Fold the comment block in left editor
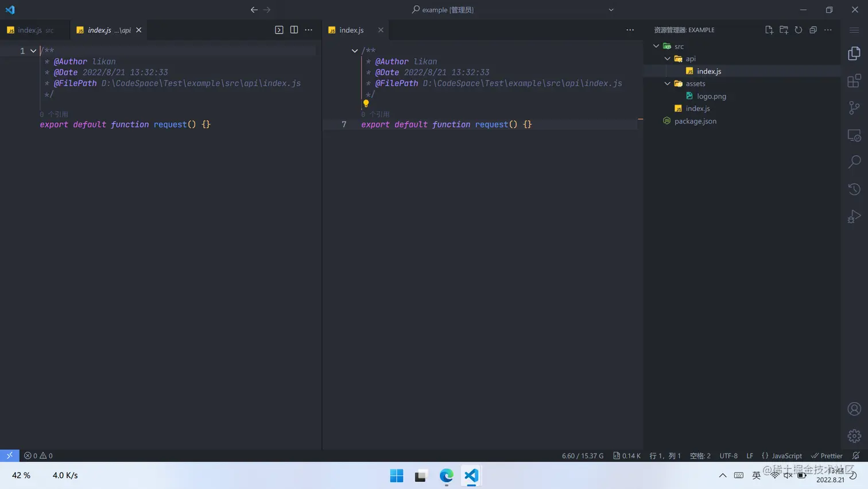The height and width of the screenshot is (489, 868). (33, 51)
